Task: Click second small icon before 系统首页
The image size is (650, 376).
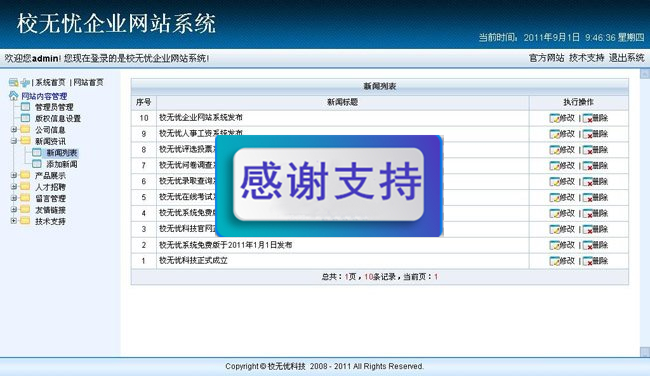Action: [26, 82]
